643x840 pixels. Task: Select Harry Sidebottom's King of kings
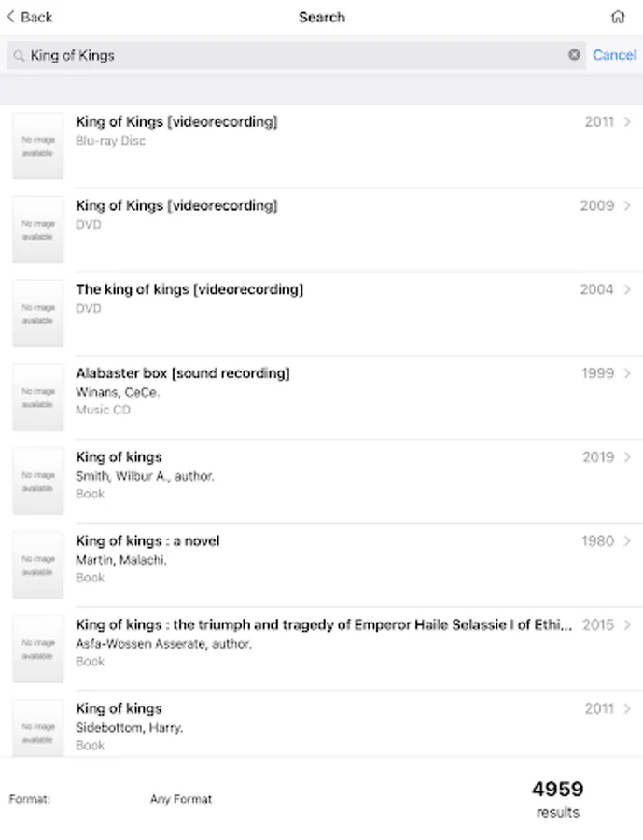(119, 709)
